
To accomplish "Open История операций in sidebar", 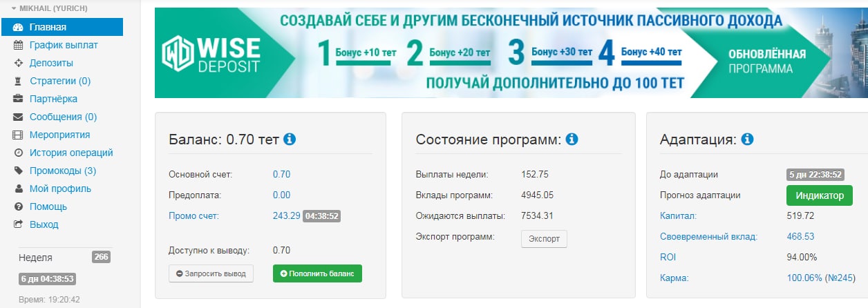I will [70, 153].
